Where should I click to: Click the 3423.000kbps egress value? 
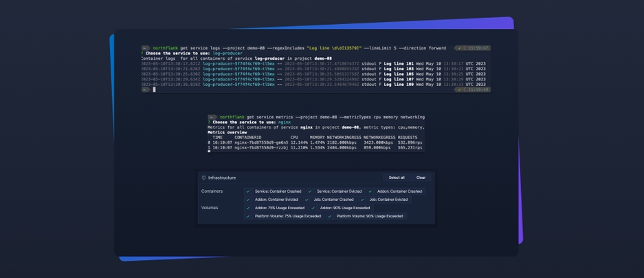tap(378, 142)
